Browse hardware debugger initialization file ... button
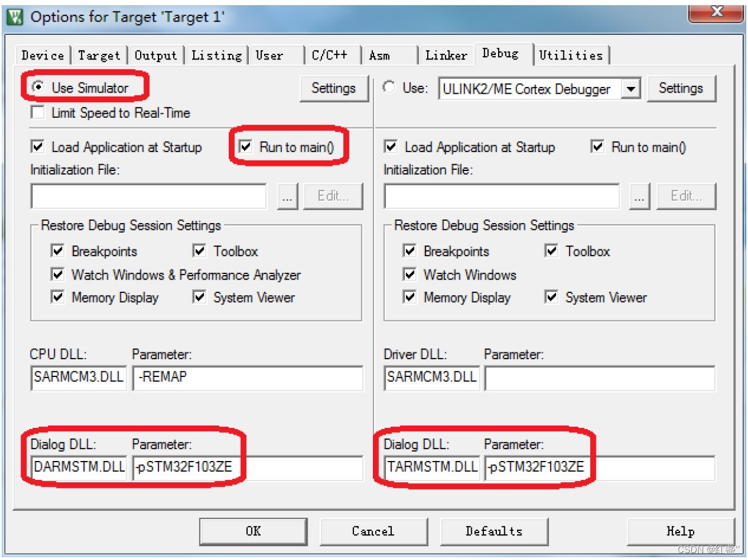Image resolution: width=748 pixels, height=560 pixels. point(640,196)
